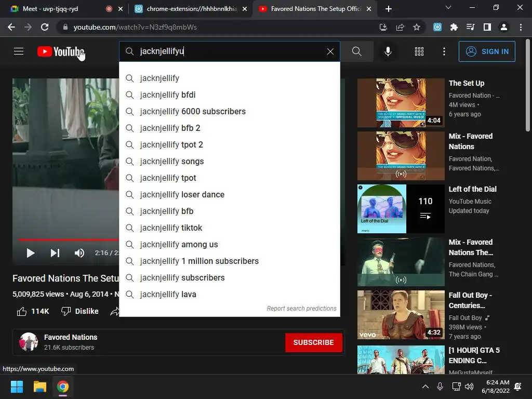Open the tab search dropdown arrow

448,7
